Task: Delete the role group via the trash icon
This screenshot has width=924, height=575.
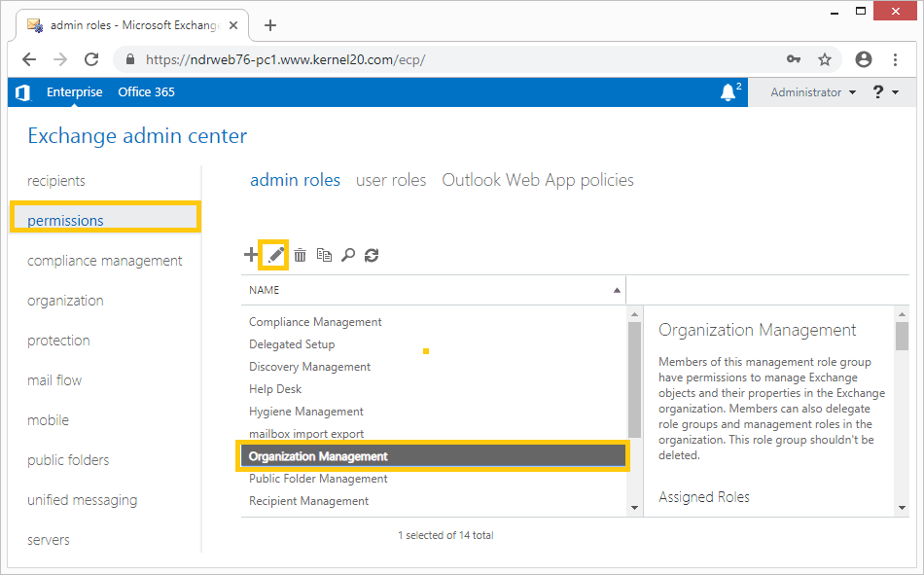Action: click(x=300, y=255)
